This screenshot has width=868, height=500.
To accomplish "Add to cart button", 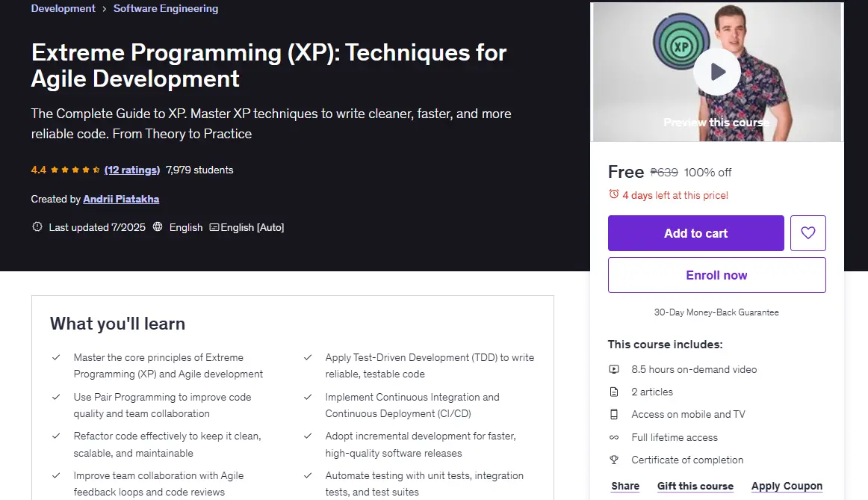I will pos(696,233).
